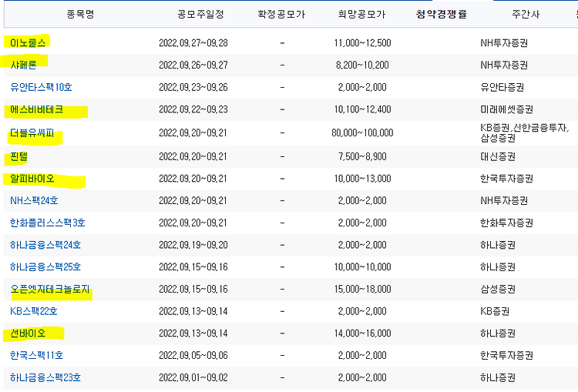The height and width of the screenshot is (392, 578).
Task: Select the date 2022.09.27~09.28
Action: pyautogui.click(x=193, y=43)
